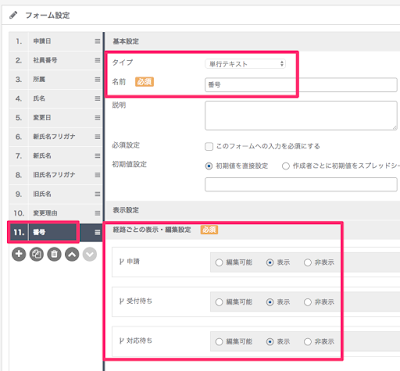Click the pencil icon beside フォーム設定
The height and width of the screenshot is (371, 400).
tap(13, 15)
